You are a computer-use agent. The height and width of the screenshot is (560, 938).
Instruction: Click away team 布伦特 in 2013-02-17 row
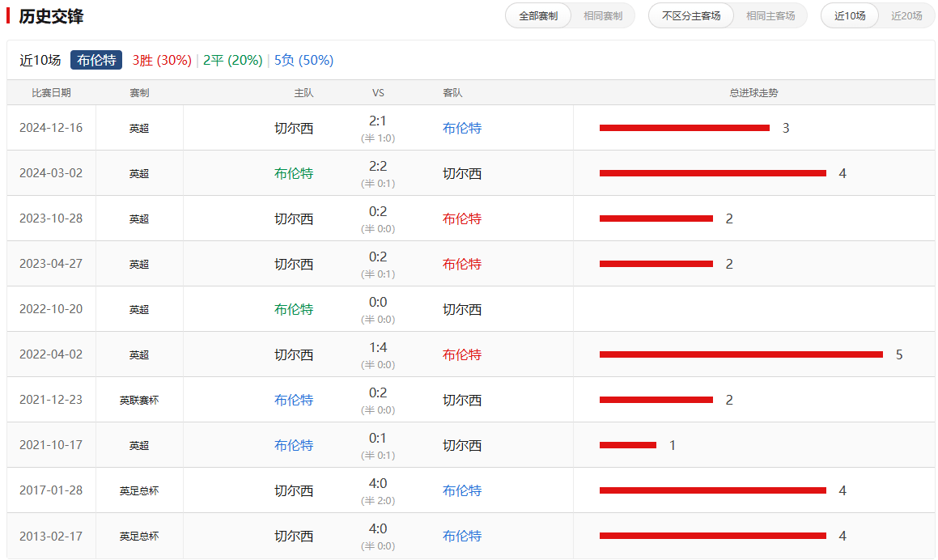tap(462, 536)
